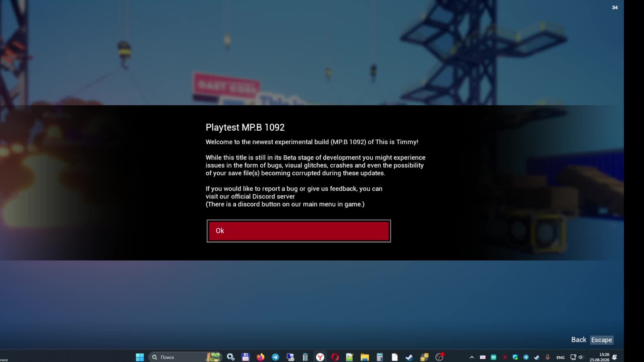Click the Escape key hint for Back
Screen dimensions: 644x362
tap(601, 340)
